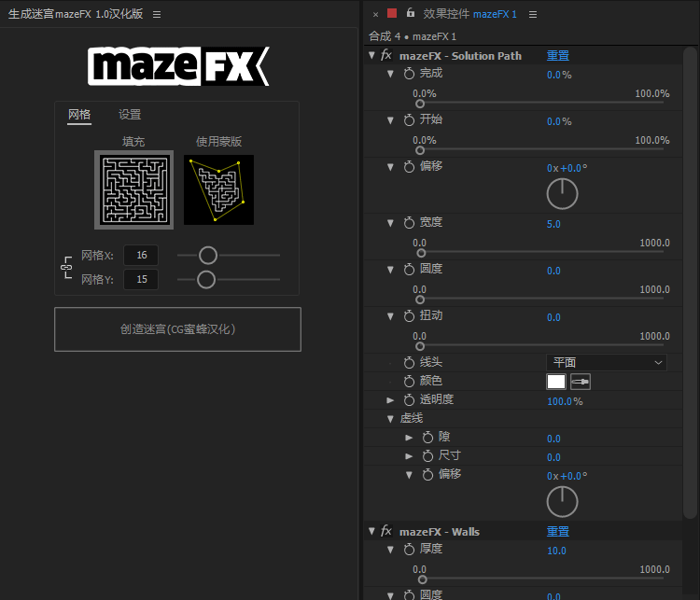Click the white 颜色 swatch
Screen dimensions: 700x600
(556, 382)
